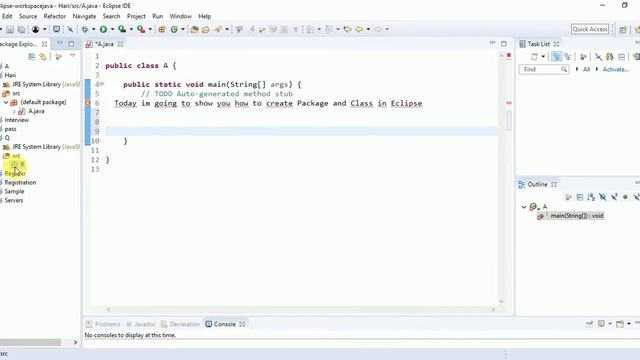Click the Open Task icon in toolbar
Viewport: 640px width, 360px height.
(x=206, y=29)
